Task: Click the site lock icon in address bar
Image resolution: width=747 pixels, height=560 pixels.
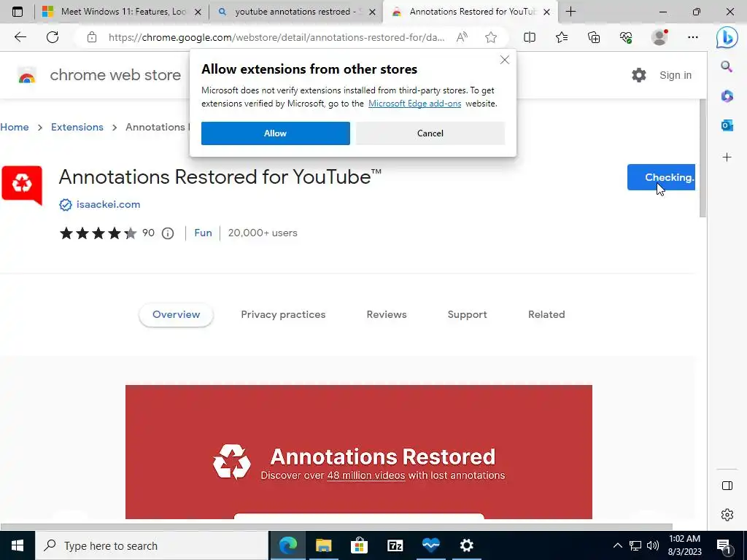Action: pos(92,37)
